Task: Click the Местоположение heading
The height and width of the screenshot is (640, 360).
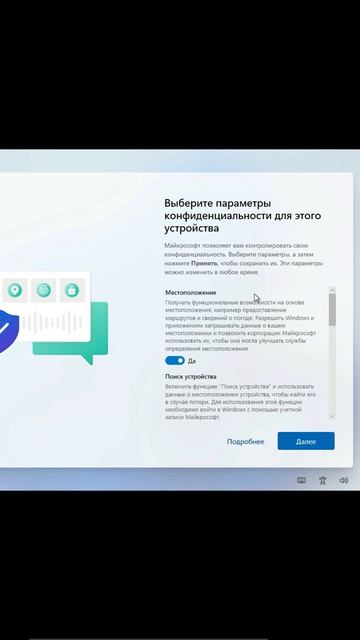Action: [x=190, y=292]
